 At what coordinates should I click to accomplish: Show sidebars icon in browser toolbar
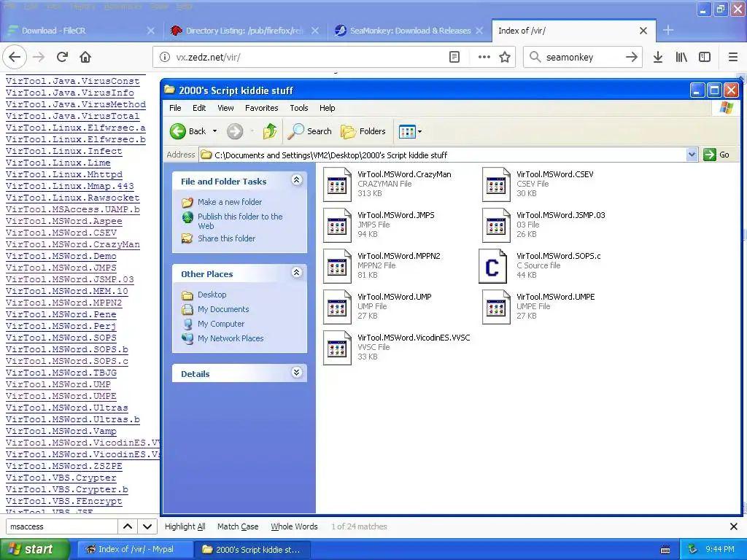(x=705, y=57)
